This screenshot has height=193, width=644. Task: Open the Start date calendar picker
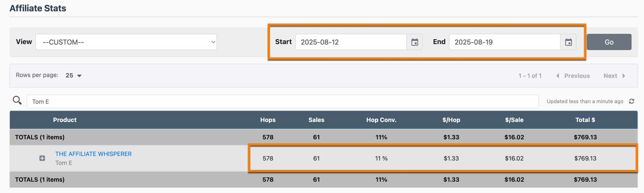[415, 42]
